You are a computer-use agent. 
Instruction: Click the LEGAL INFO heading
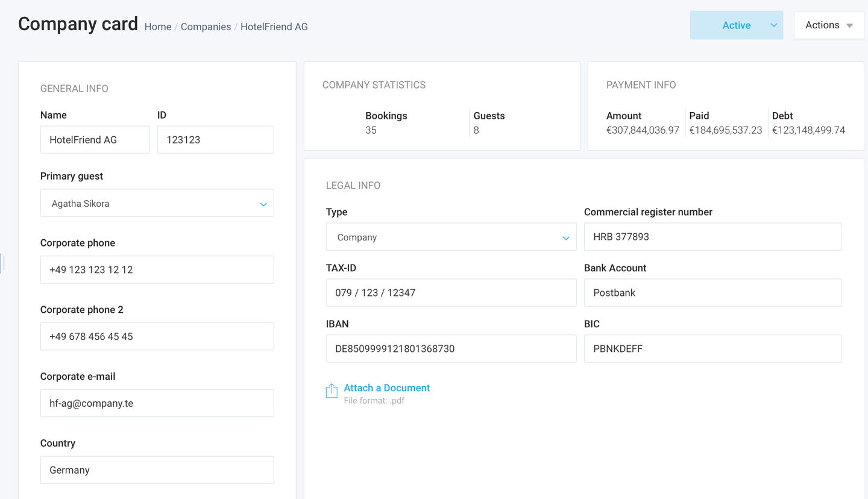[353, 186]
